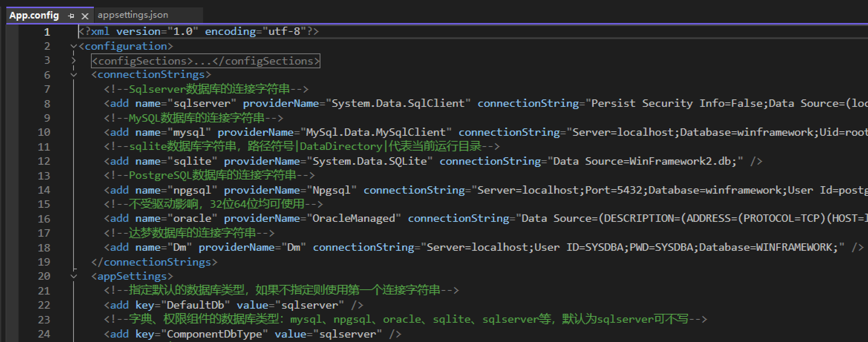Pin the App.config tab

[71, 16]
